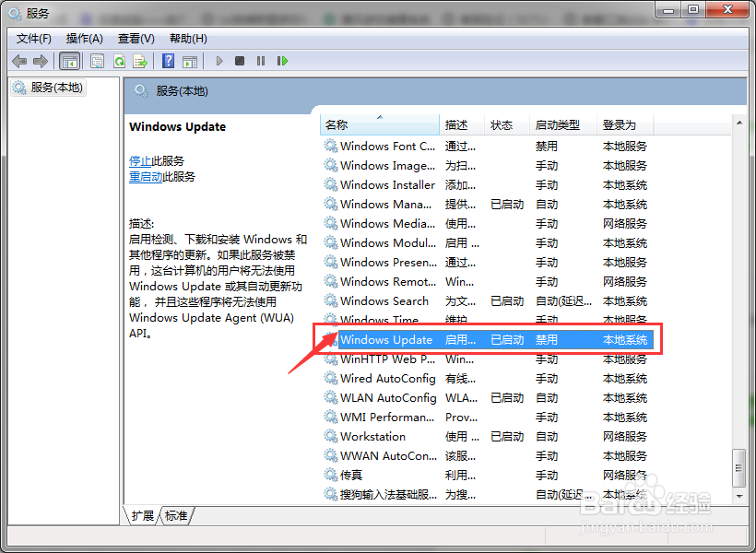Image resolution: width=756 pixels, height=553 pixels.
Task: Click the scrollbar up arrow
Action: point(739,123)
